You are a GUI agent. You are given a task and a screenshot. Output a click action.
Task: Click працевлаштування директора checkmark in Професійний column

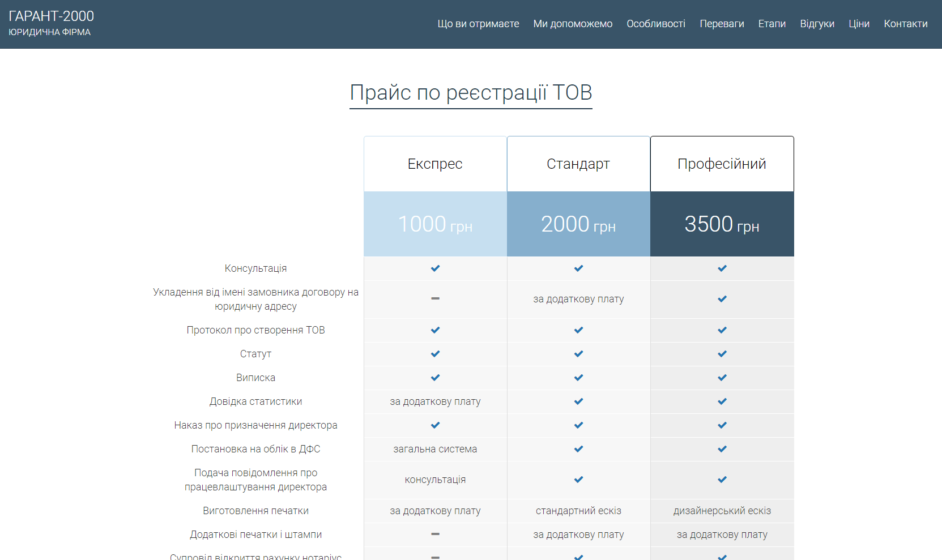722,480
